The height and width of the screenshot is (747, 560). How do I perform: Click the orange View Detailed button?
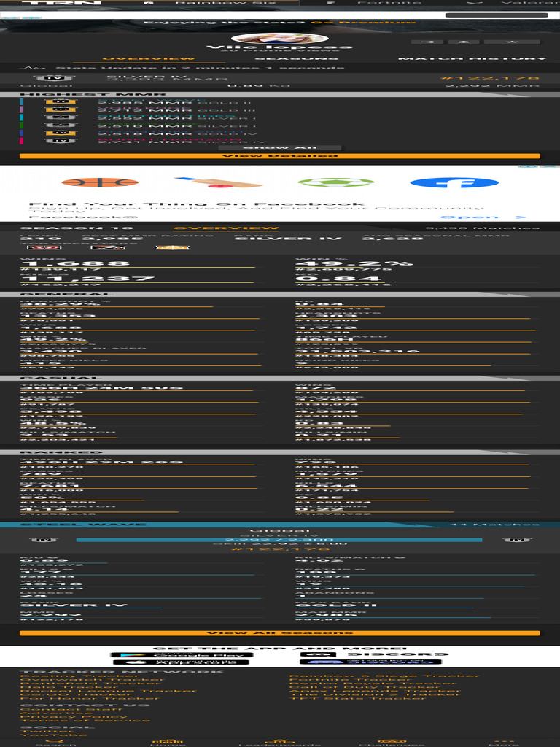[279, 156]
